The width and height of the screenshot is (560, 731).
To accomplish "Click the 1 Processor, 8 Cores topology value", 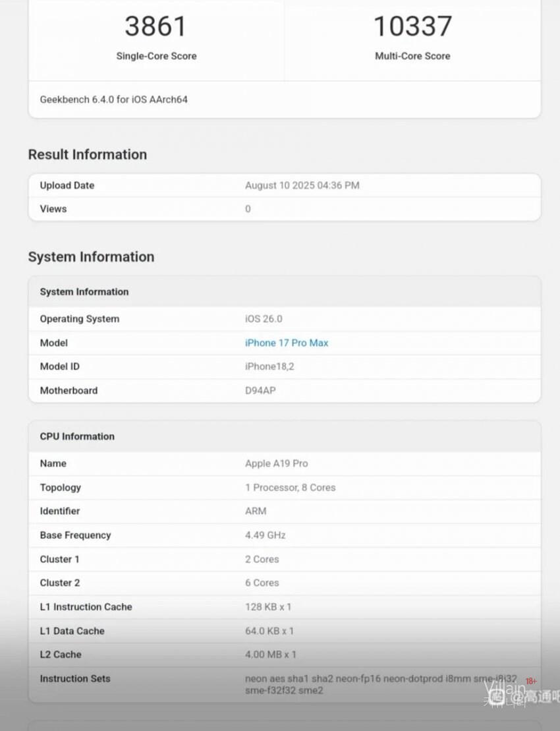I will 290,488.
